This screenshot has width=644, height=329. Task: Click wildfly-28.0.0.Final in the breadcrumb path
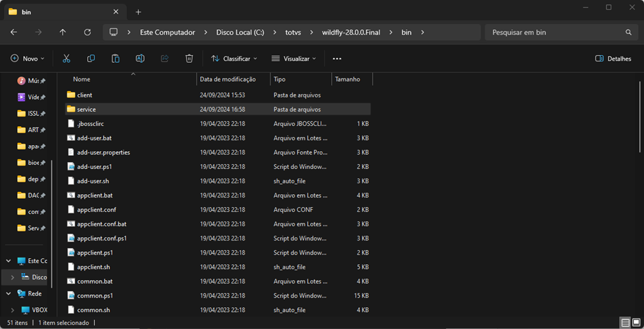(x=350, y=32)
